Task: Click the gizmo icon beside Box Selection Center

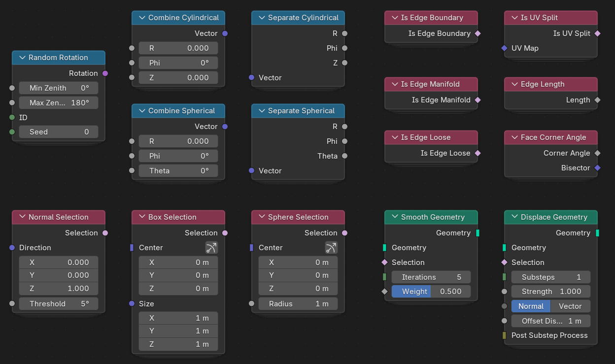Action: click(x=211, y=248)
